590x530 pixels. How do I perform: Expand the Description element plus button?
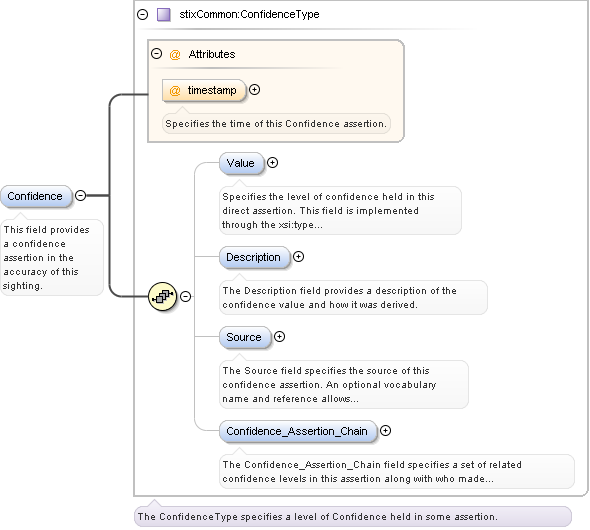298,257
